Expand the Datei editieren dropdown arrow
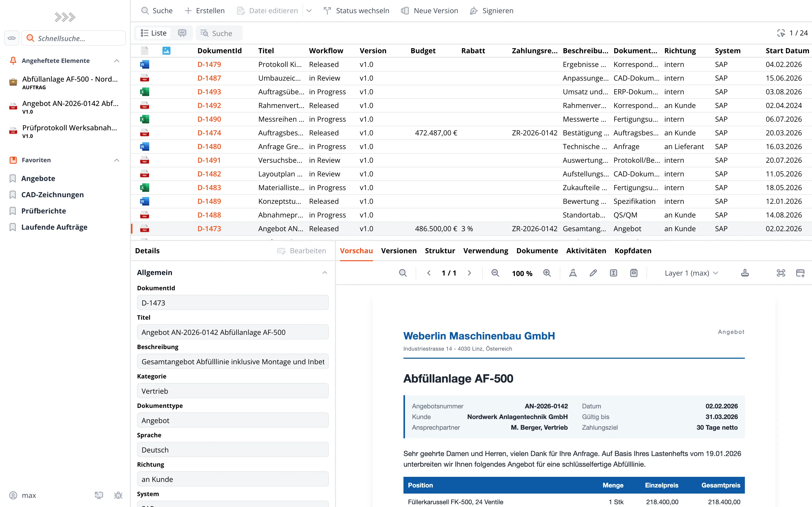This screenshot has height=507, width=812. coord(309,11)
